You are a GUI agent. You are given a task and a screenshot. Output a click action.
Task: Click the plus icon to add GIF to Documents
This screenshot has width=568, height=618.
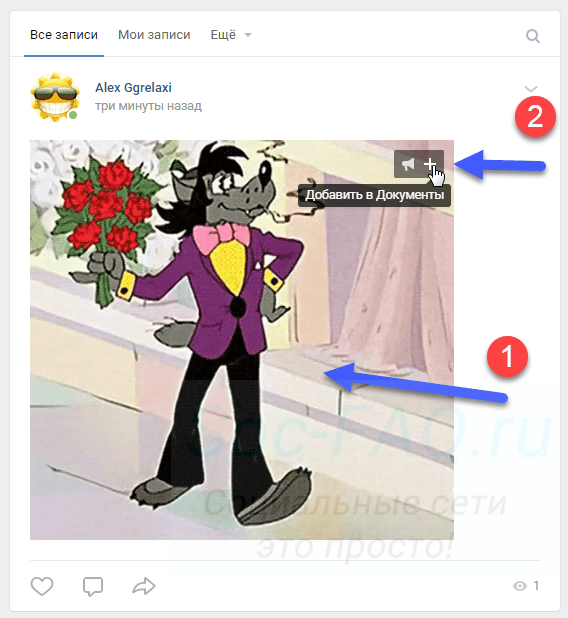(430, 164)
